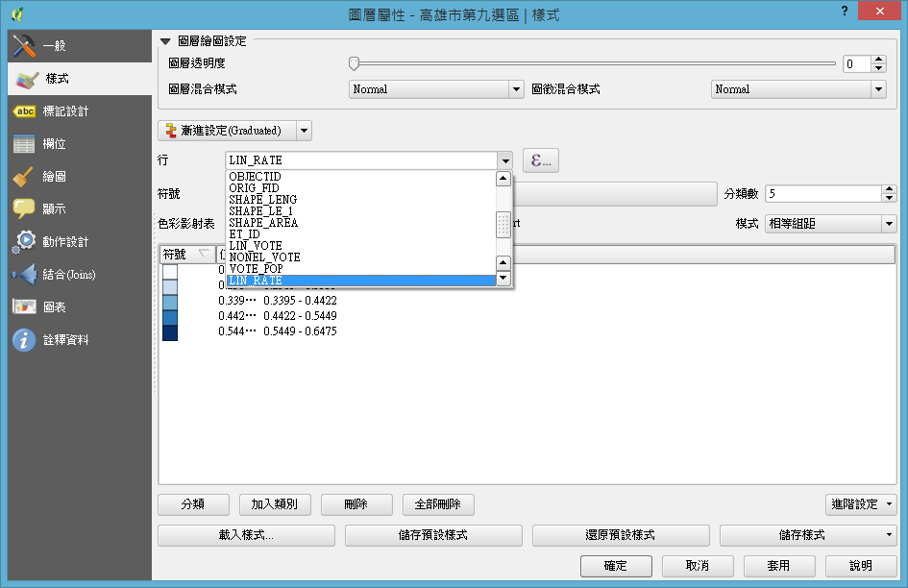
Task: Click the 分類 classify button
Action: click(x=193, y=504)
